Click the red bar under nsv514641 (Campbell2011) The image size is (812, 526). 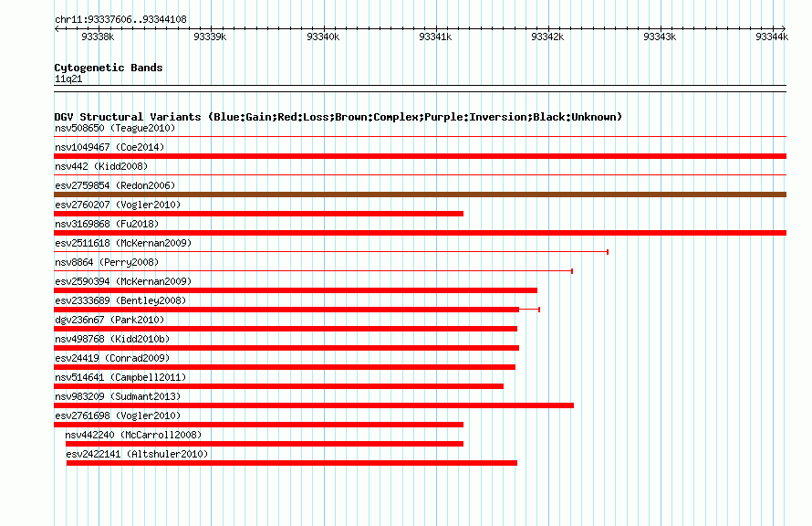coord(278,386)
